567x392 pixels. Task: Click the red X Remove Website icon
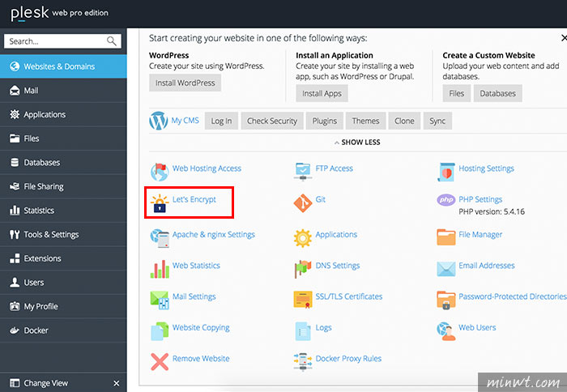(x=160, y=362)
